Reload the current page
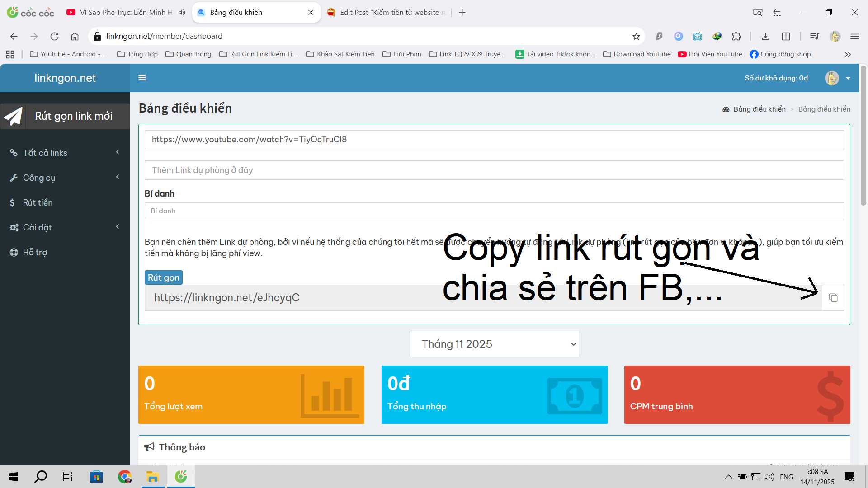Viewport: 868px width, 488px height. (54, 37)
